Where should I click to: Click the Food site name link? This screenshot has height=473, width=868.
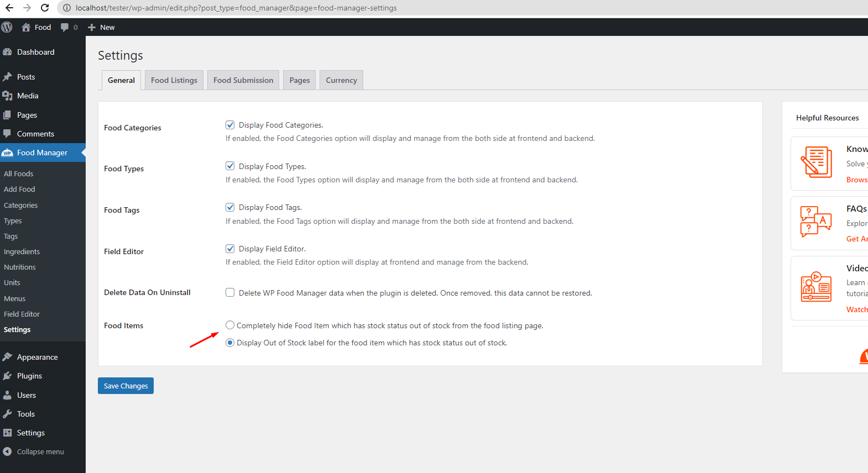(43, 27)
